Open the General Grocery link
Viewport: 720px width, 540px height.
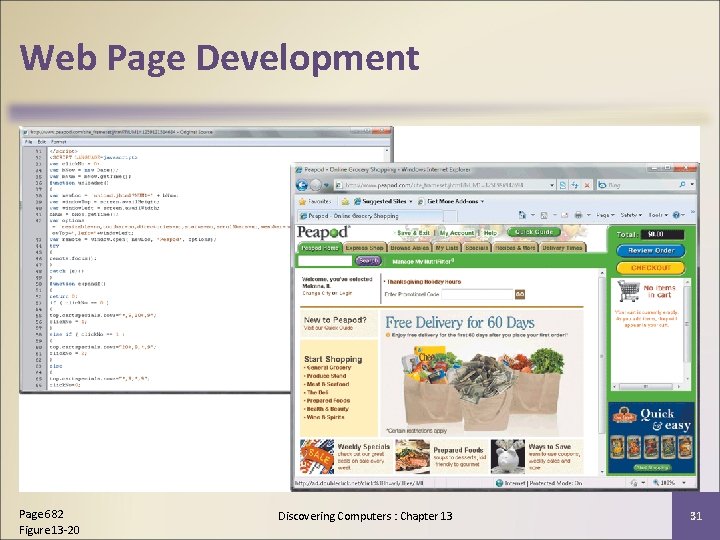click(x=328, y=368)
